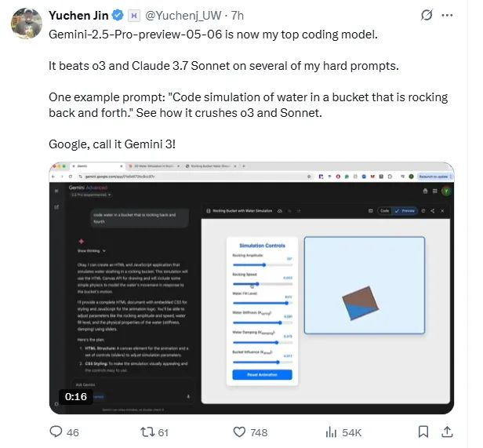Repost the tweet with the retweet icon
Image resolution: width=483 pixels, height=448 pixels.
point(146,432)
